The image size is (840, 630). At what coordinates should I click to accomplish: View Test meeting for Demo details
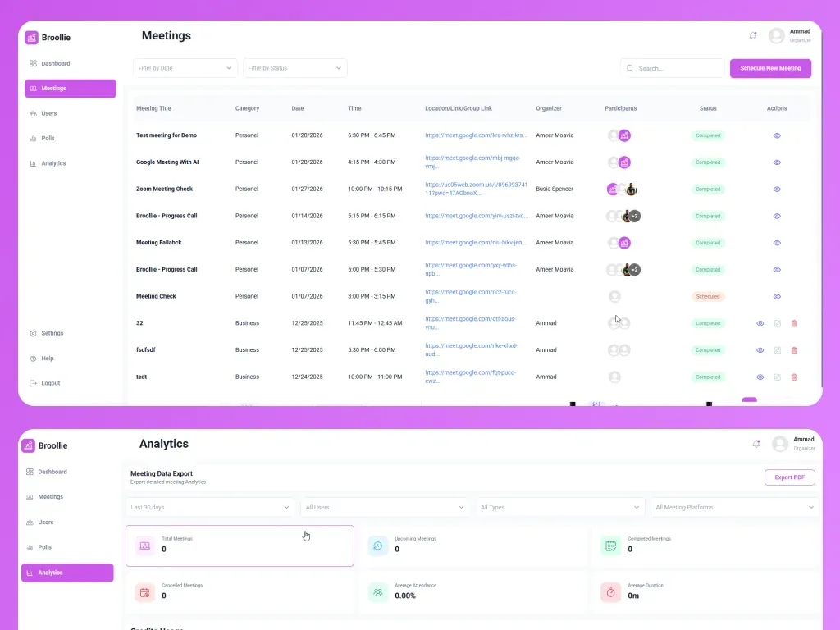click(777, 135)
